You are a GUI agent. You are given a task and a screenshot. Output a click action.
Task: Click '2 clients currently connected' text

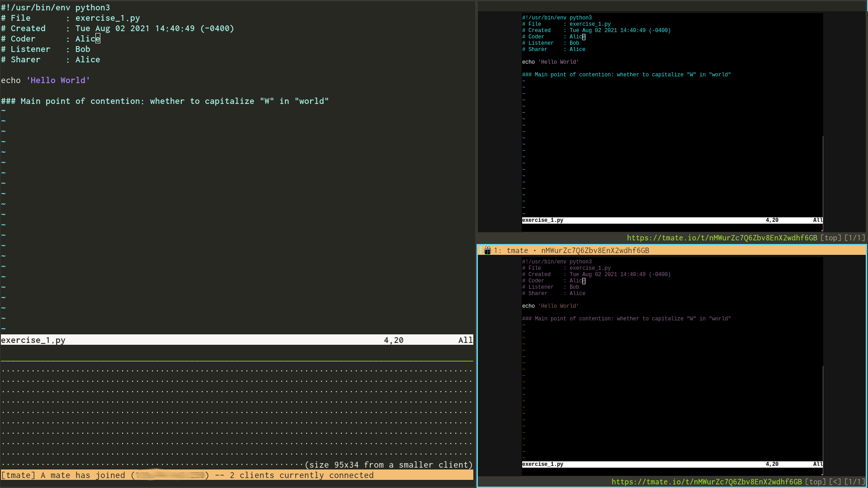[x=302, y=475]
